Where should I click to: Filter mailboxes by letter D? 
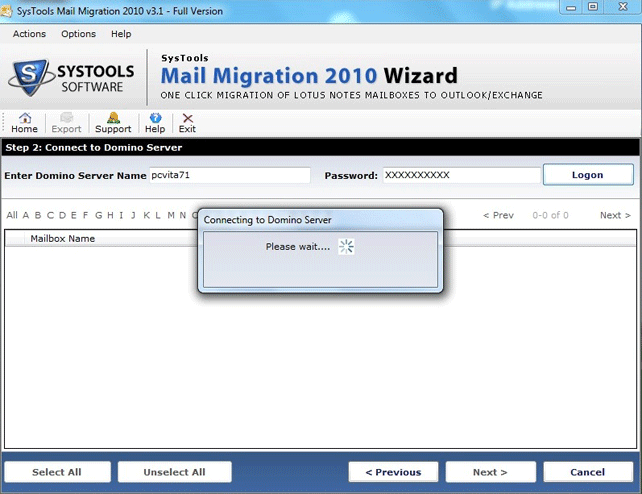click(x=63, y=215)
